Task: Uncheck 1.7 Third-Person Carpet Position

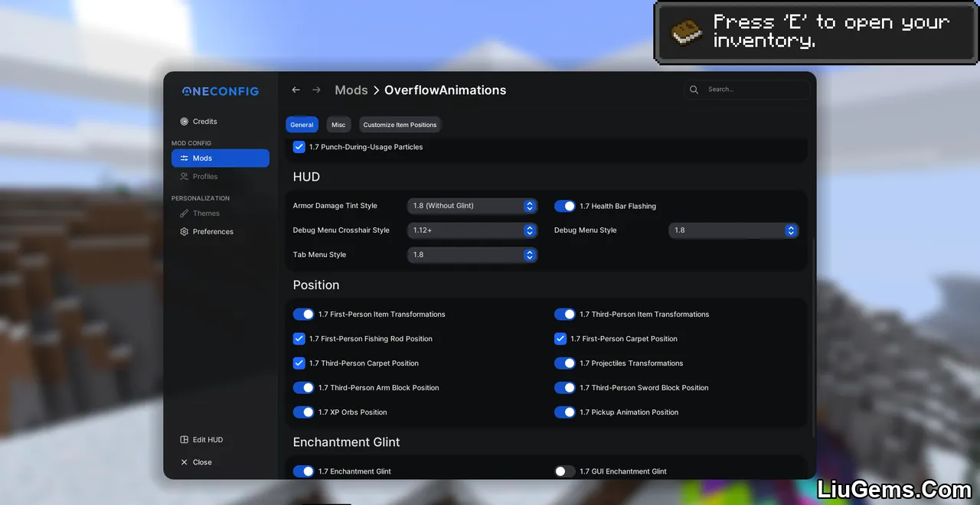Action: tap(299, 363)
